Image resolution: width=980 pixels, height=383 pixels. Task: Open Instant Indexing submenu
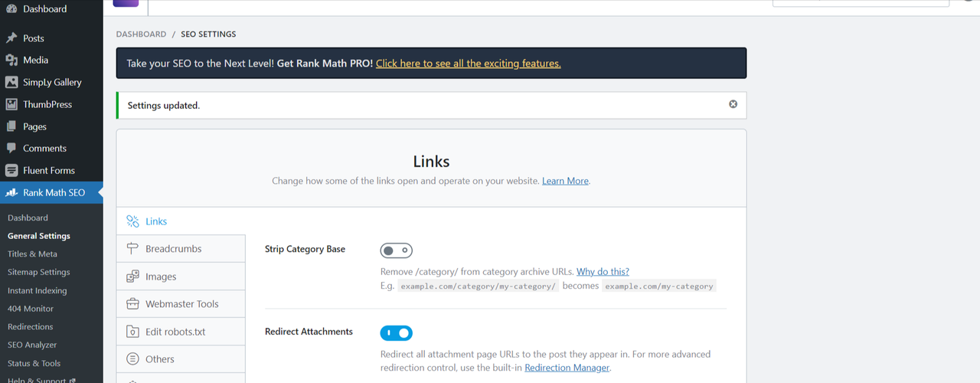pyautogui.click(x=37, y=290)
